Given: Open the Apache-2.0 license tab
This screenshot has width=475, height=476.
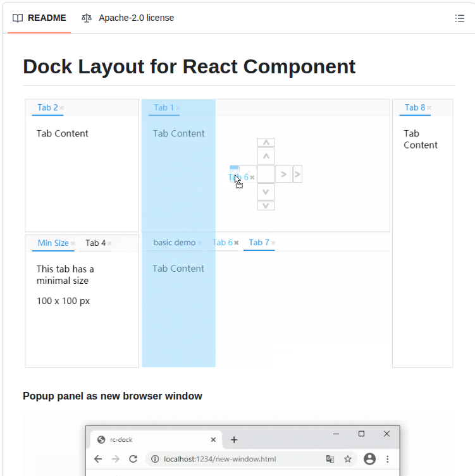Looking at the screenshot, I should [128, 18].
